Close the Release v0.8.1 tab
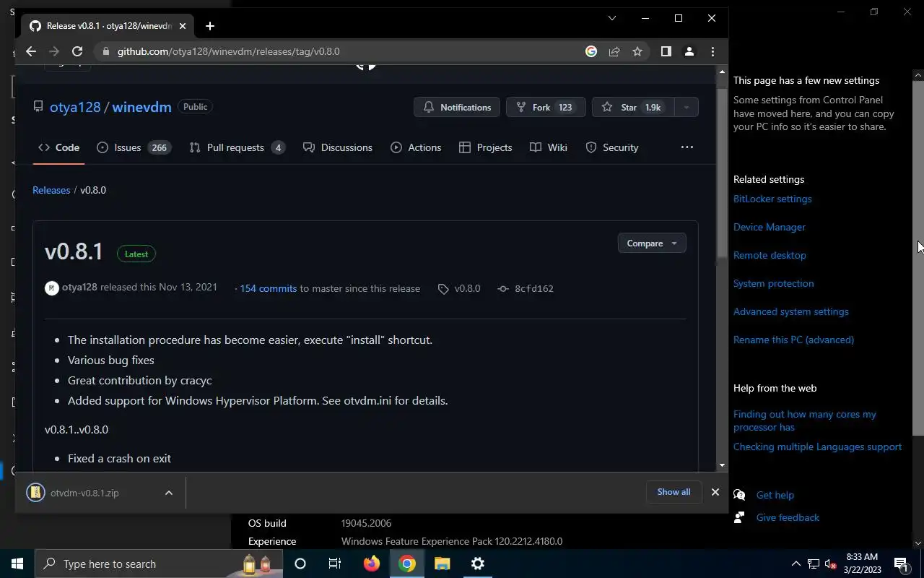 pos(183,26)
